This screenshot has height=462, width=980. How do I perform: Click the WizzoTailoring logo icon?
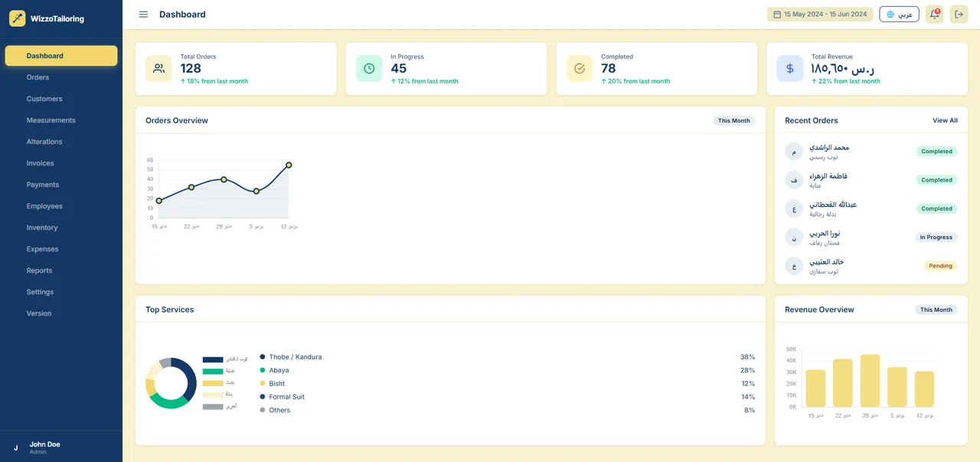17,18
